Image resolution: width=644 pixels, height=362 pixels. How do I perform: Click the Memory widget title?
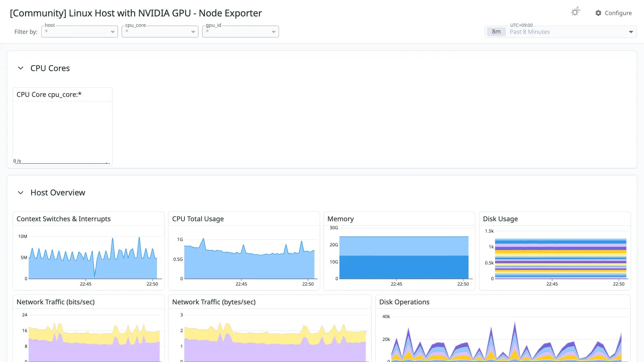click(340, 219)
